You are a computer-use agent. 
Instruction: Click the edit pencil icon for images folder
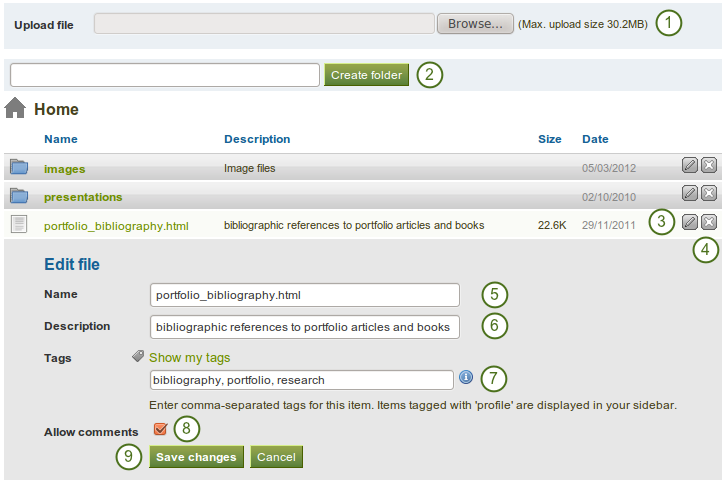690,166
